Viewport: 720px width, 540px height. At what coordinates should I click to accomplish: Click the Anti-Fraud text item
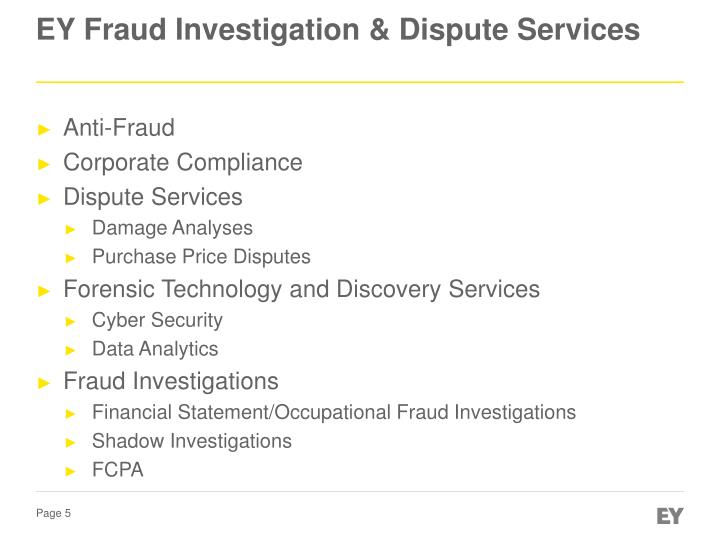click(119, 127)
